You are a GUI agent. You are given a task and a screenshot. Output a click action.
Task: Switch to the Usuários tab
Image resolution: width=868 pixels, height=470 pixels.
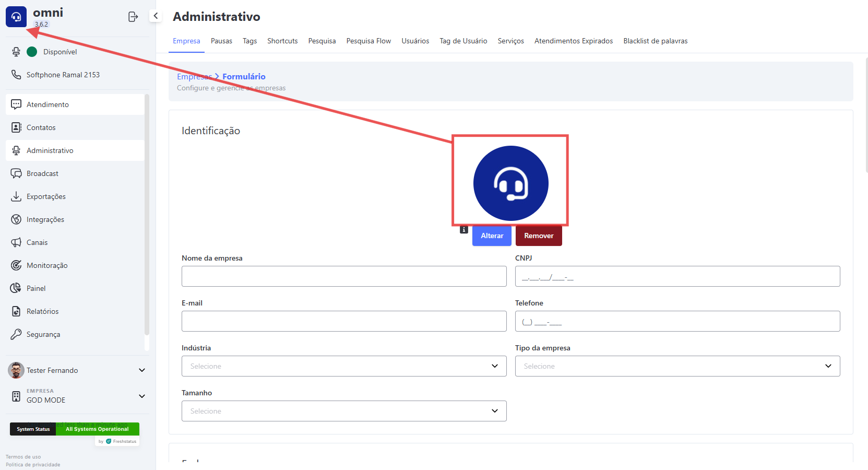(415, 41)
